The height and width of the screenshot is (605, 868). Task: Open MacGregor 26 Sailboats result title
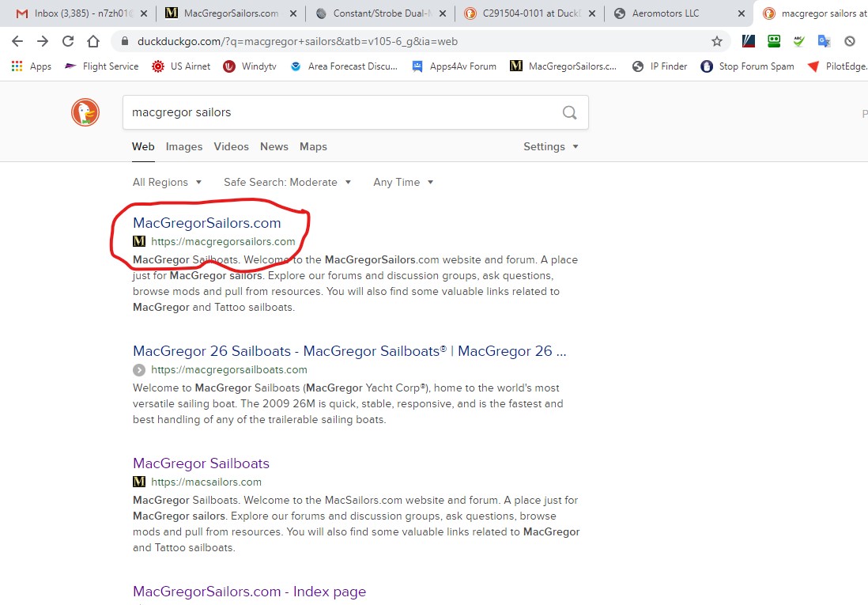click(349, 351)
